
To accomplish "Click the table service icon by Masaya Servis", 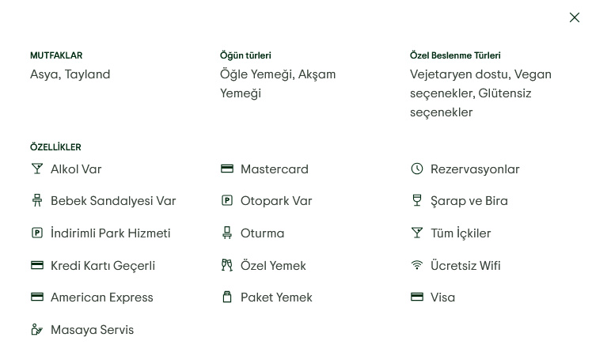I will [x=37, y=329].
